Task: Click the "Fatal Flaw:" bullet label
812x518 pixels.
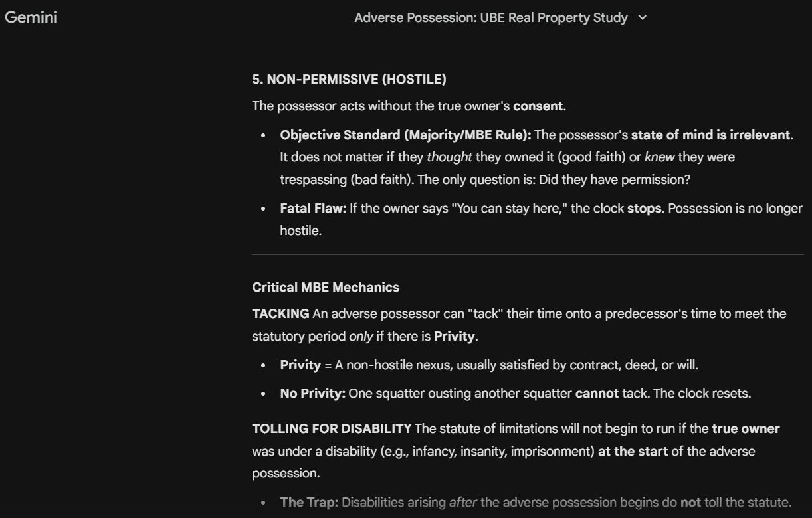Action: point(313,209)
